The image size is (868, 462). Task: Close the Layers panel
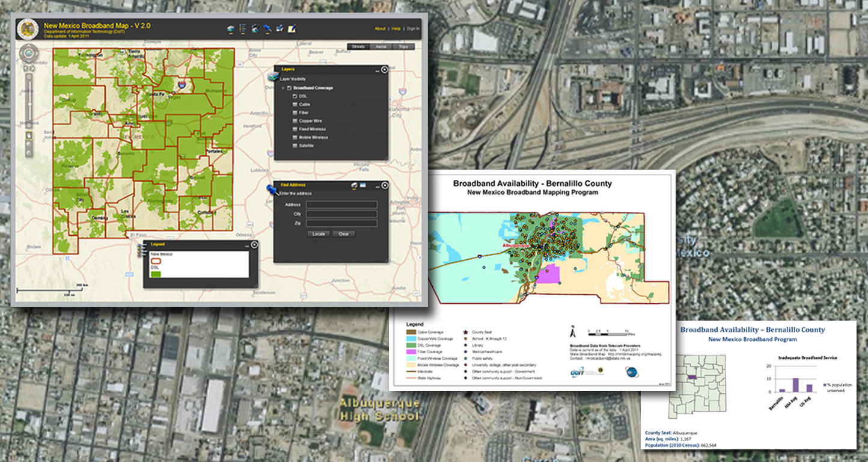pos(385,70)
